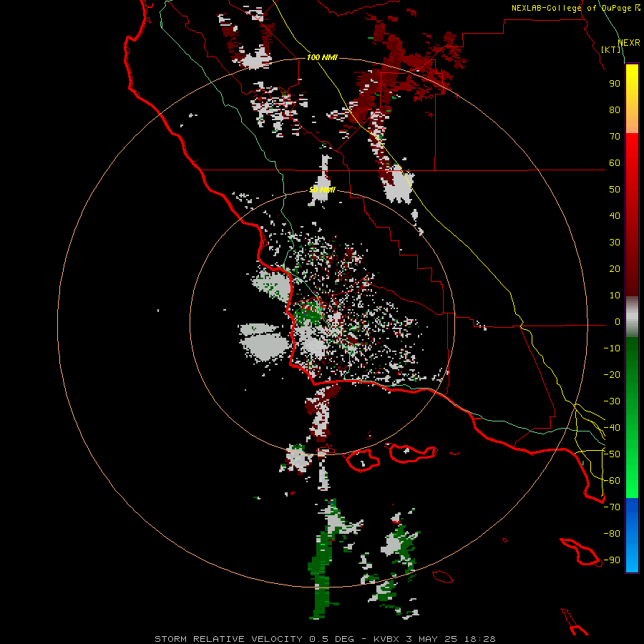Select the 10 value on the velocity scale
Viewport: 644px width, 644px height.
coord(615,296)
